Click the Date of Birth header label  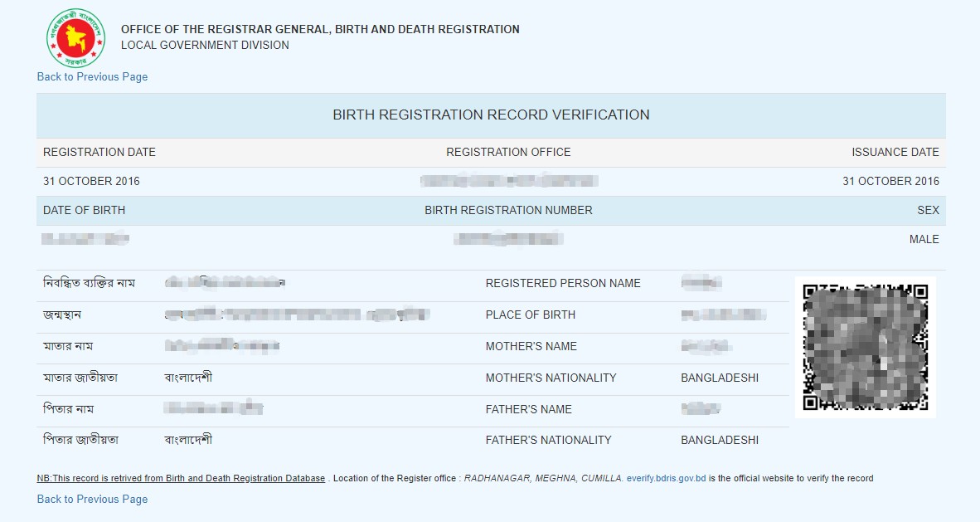click(84, 210)
